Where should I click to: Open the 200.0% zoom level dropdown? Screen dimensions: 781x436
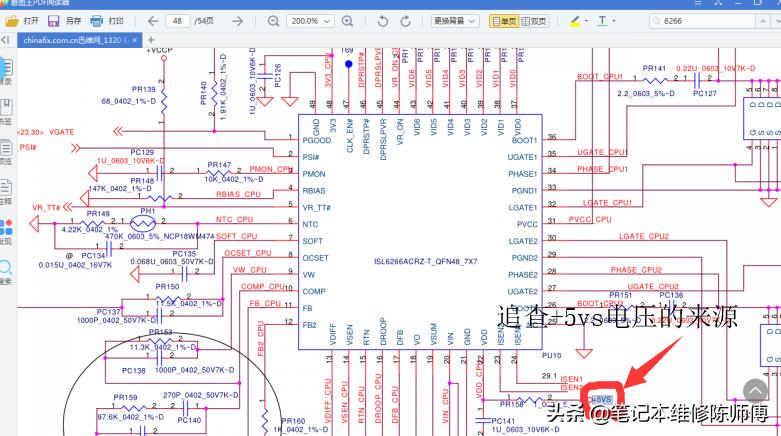click(310, 21)
